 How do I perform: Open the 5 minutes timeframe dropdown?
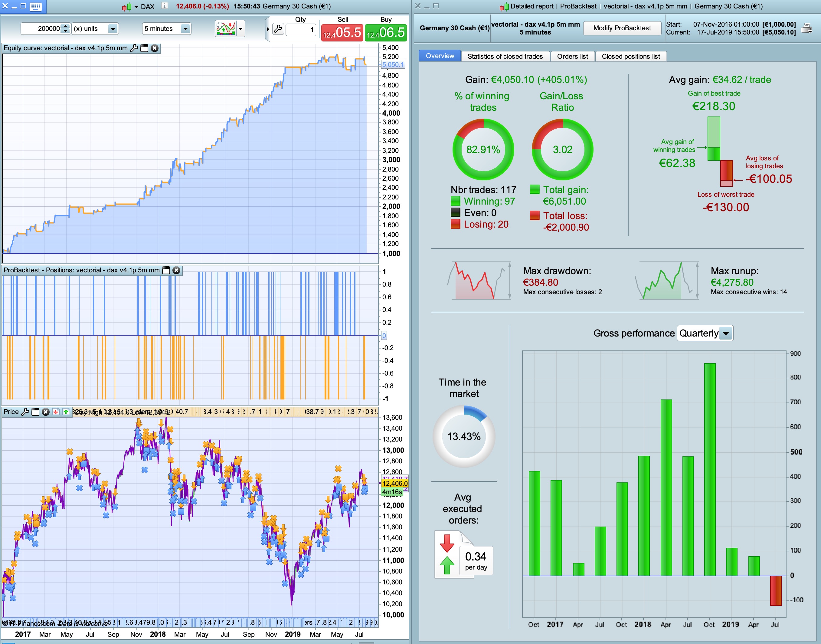pyautogui.click(x=185, y=29)
